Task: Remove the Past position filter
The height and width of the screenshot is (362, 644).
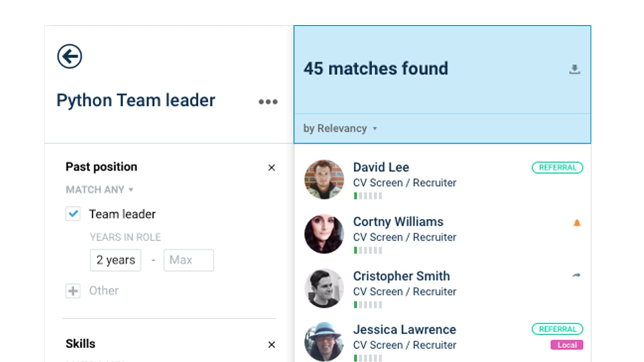Action: [x=271, y=168]
